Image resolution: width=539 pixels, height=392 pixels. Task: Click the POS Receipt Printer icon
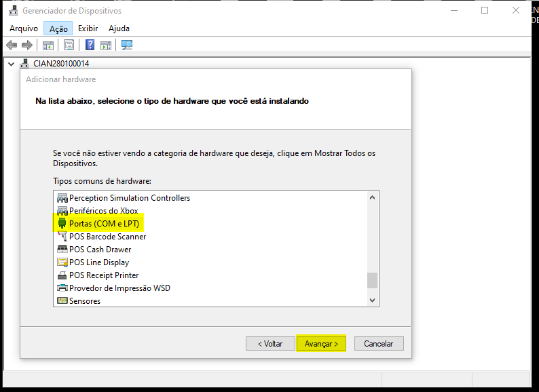tap(62, 275)
